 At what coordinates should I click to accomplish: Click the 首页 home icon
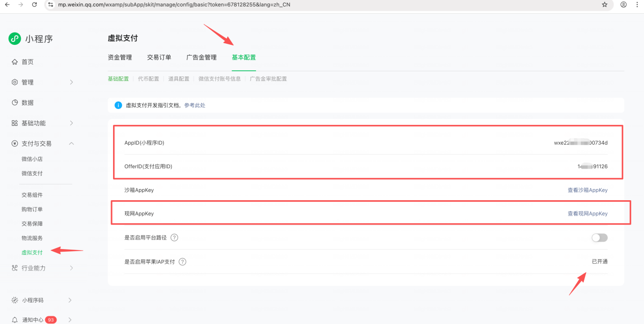15,62
